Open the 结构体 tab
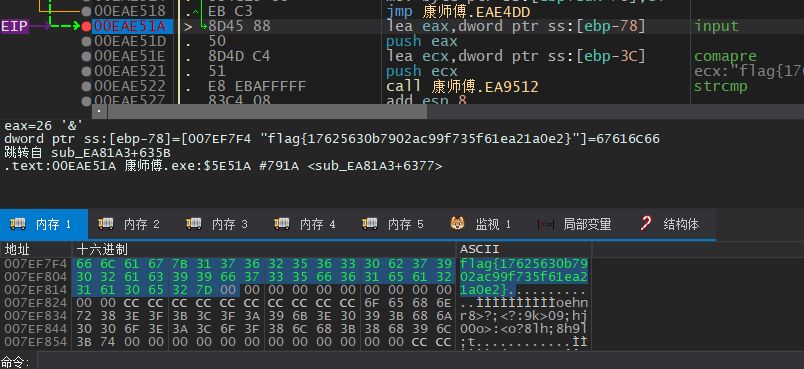Image resolution: width=804 pixels, height=369 pixels. tap(672, 224)
